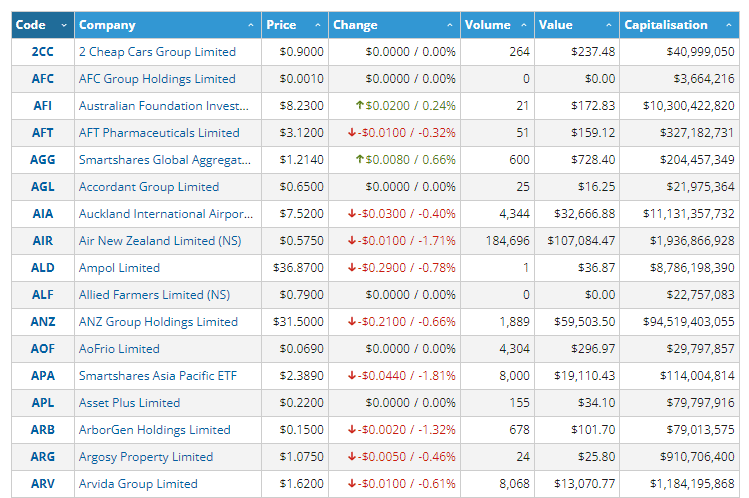
Task: Open Arvida Group Limited link
Action: [x=138, y=484]
